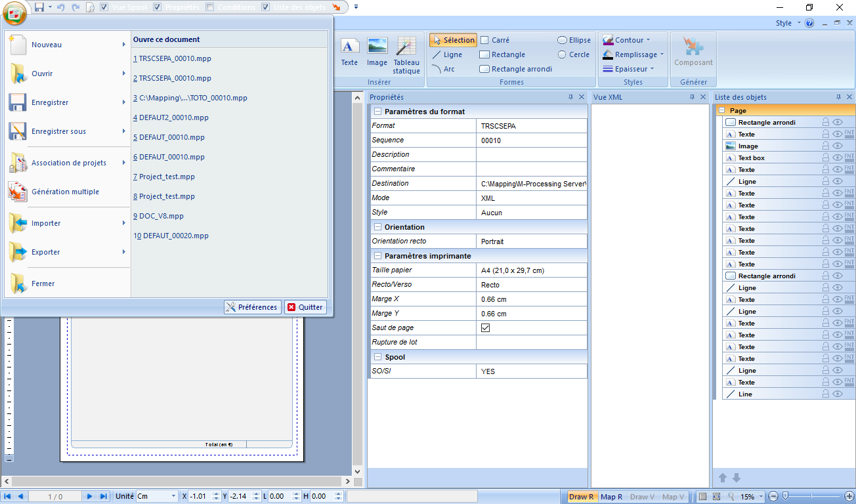The width and height of the screenshot is (856, 504).
Task: Click the Préférences button
Action: pos(252,306)
